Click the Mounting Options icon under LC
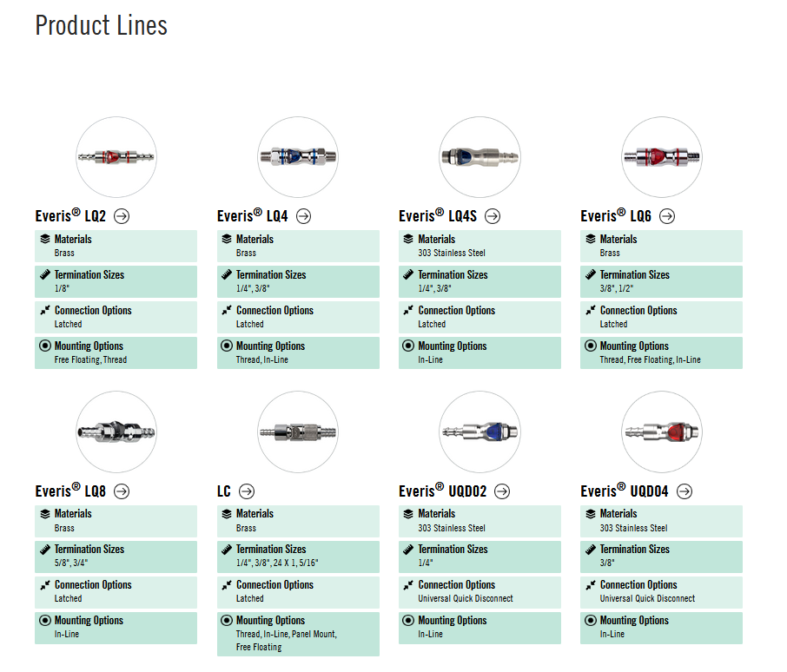Screen dimensions: 787x672 pos(228,621)
